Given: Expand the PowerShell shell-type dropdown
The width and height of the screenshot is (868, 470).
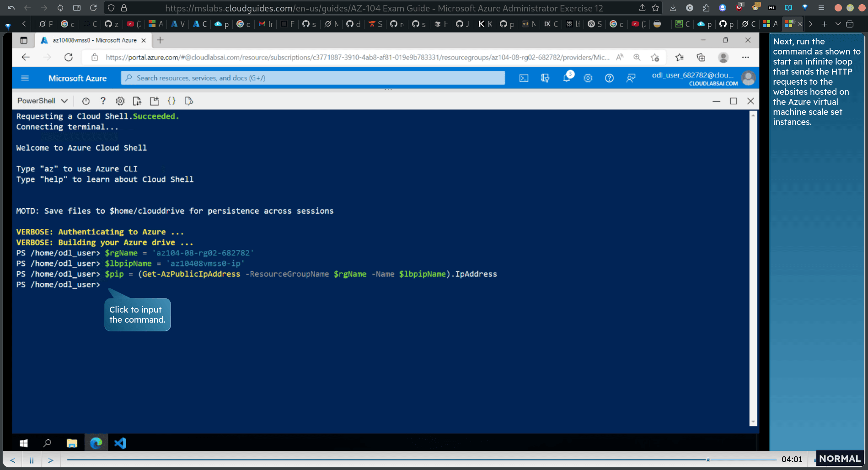Looking at the screenshot, I should (43, 101).
